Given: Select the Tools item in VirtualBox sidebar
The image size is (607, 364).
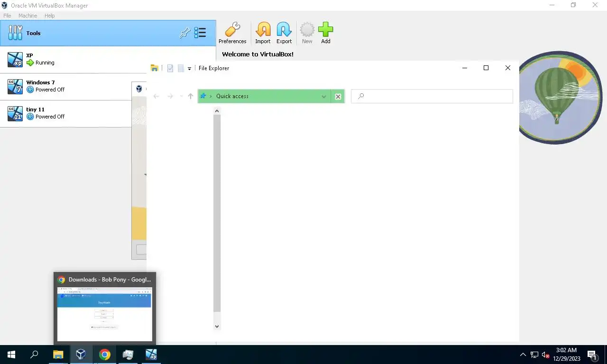Looking at the screenshot, I should (x=108, y=33).
